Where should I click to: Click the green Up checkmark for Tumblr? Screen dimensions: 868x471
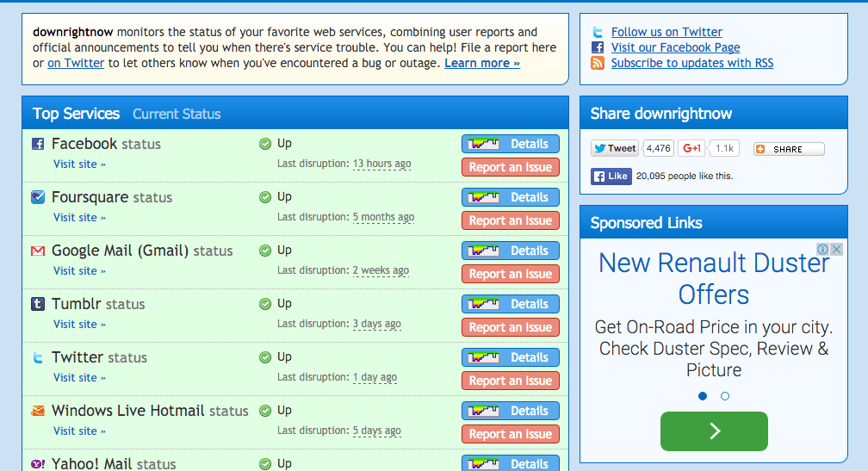tap(265, 304)
